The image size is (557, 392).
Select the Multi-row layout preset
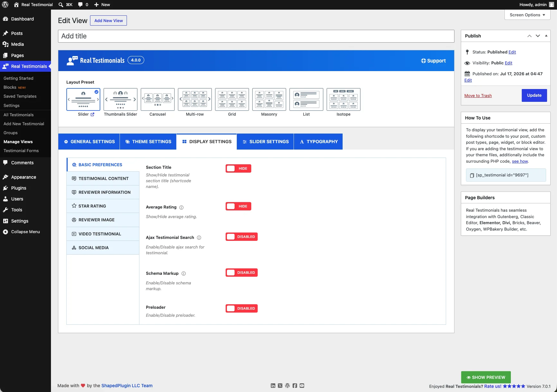pos(195,99)
